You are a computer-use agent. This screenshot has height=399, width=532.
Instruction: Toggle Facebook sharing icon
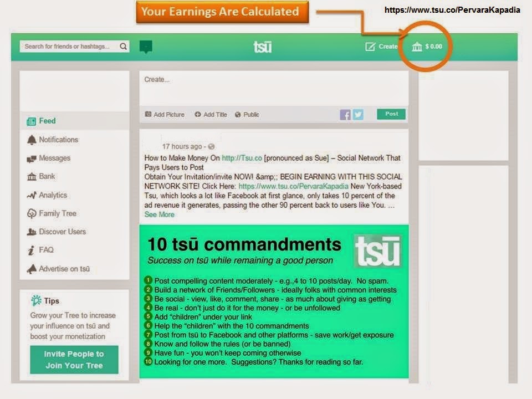coord(345,115)
